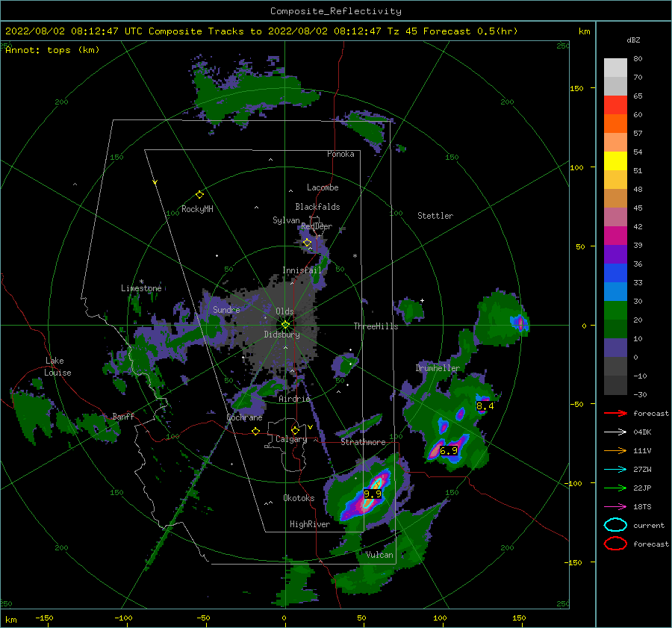Image resolution: width=672 pixels, height=628 pixels.
Task: Click the magenta 18TS arrow icon
Action: [615, 507]
